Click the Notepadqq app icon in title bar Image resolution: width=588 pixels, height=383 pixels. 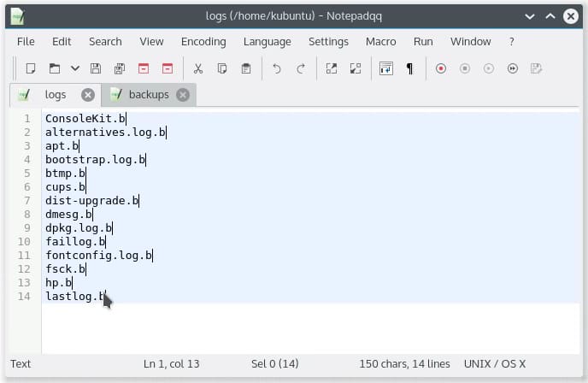coord(18,16)
